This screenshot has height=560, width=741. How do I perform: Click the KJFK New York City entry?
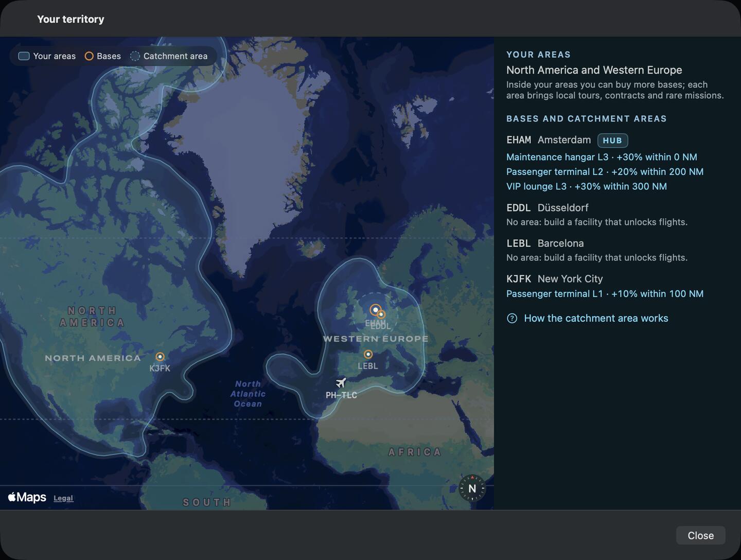coord(555,279)
